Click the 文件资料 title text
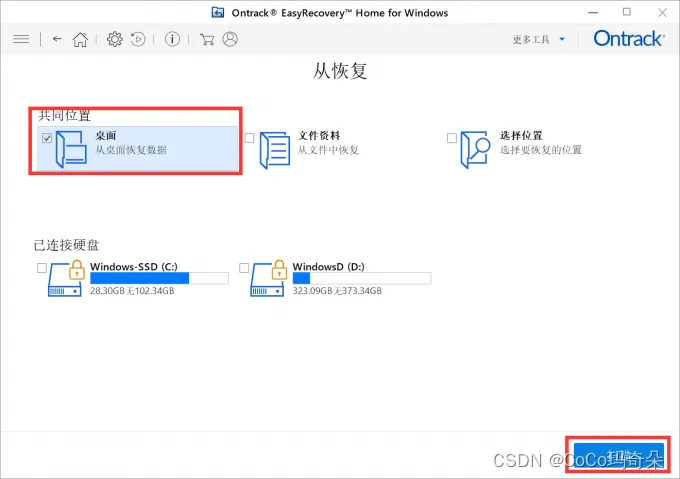680x479 pixels. click(319, 136)
